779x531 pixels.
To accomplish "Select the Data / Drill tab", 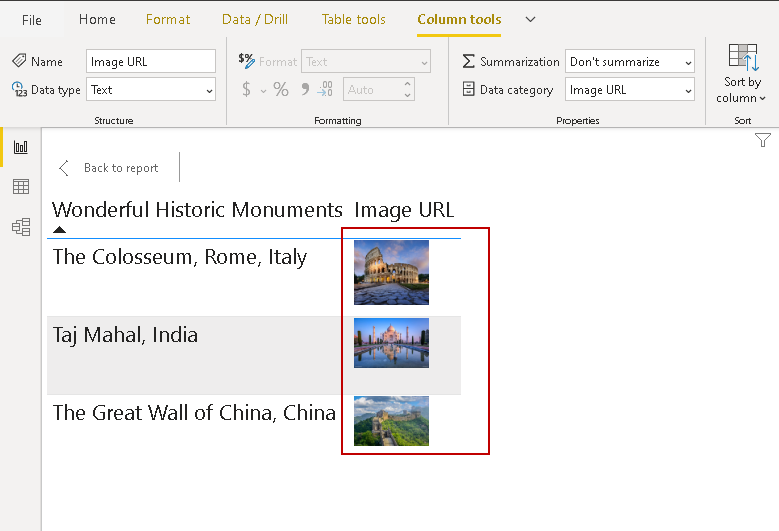I will point(256,19).
